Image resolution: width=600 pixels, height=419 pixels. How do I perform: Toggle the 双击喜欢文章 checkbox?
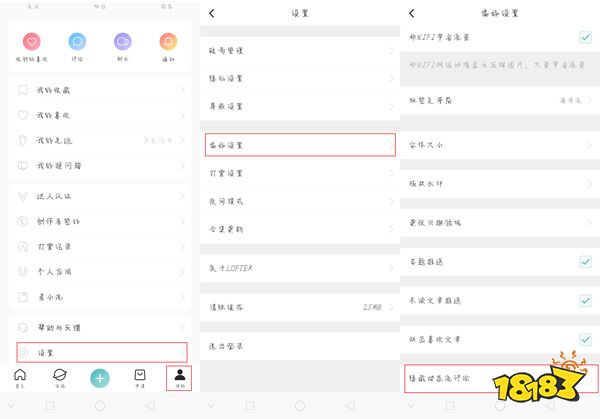pyautogui.click(x=585, y=339)
